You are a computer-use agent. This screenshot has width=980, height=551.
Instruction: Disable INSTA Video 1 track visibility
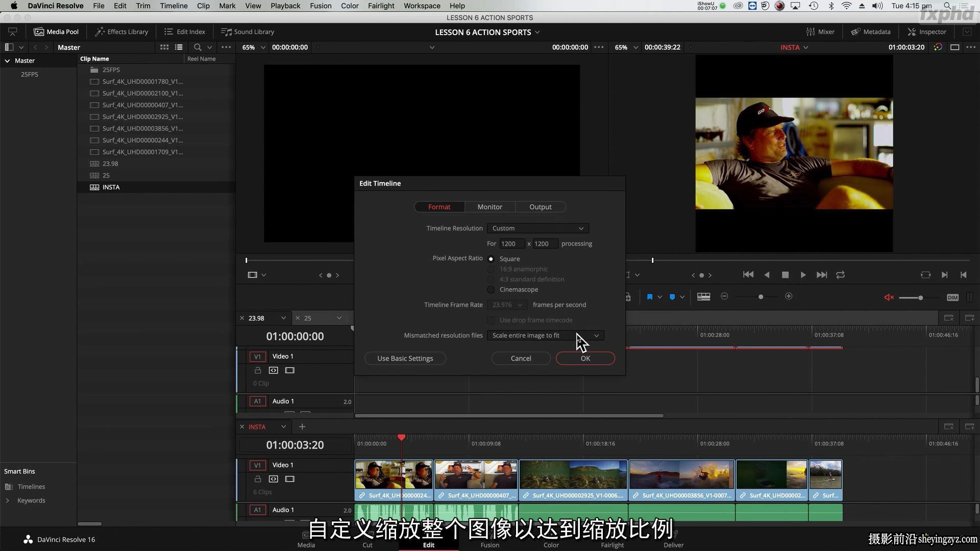(290, 479)
